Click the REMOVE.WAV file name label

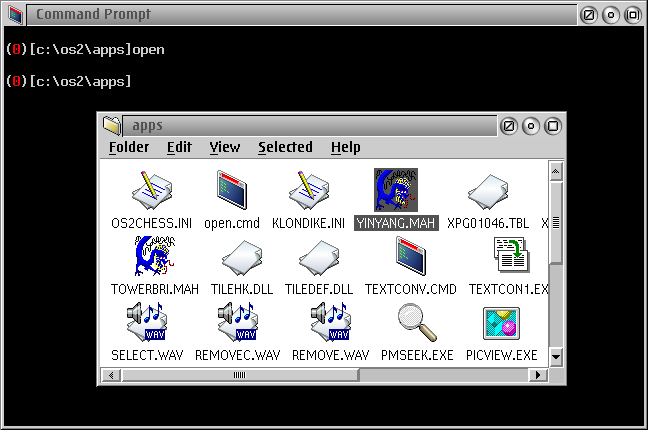coord(331,355)
